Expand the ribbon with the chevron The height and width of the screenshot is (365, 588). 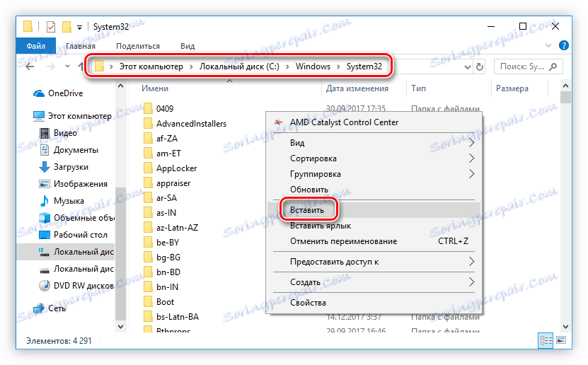pos(548,46)
